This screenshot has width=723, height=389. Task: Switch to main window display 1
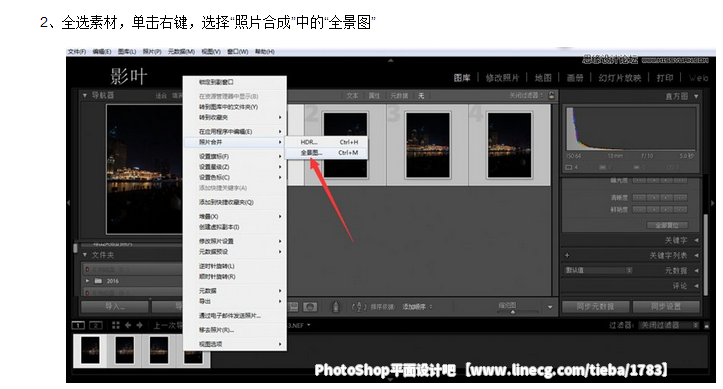(78, 325)
